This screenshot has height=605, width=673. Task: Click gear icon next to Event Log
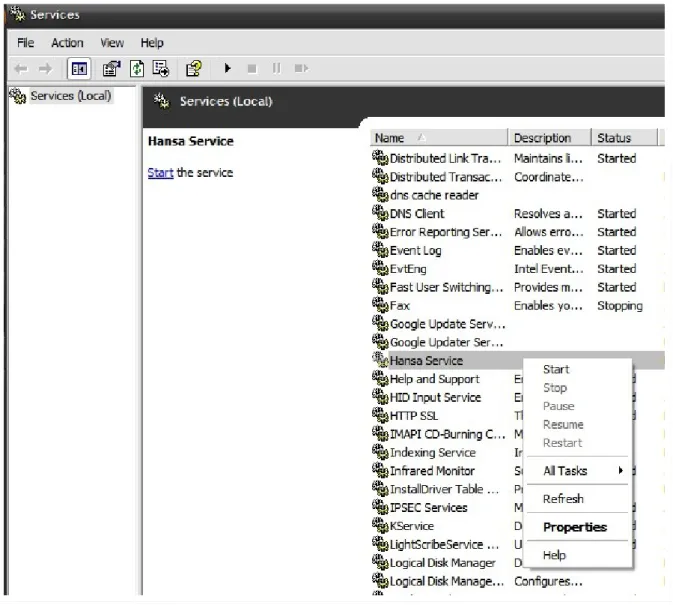pos(380,250)
